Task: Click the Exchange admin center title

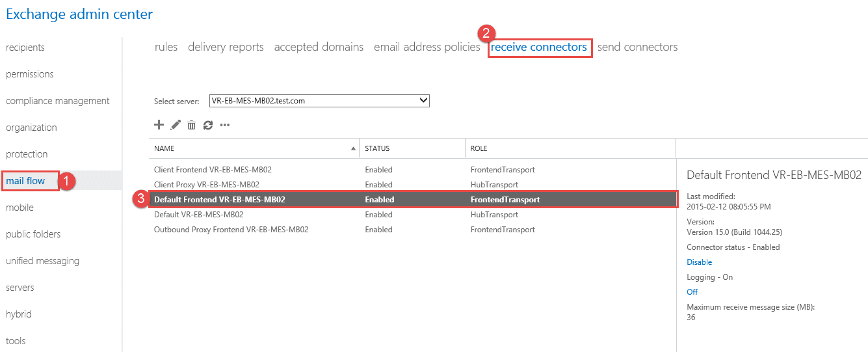Action: point(79,14)
